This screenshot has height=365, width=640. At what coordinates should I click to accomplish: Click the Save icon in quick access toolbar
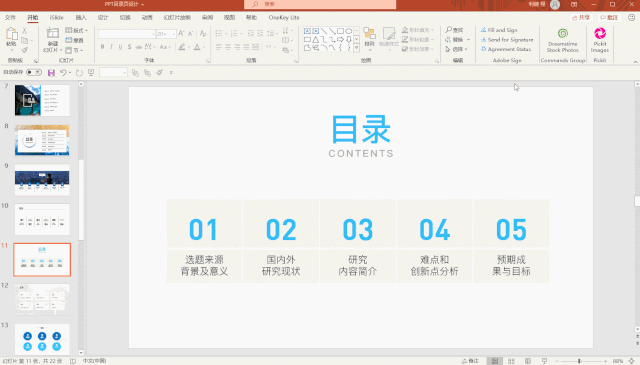click(51, 73)
